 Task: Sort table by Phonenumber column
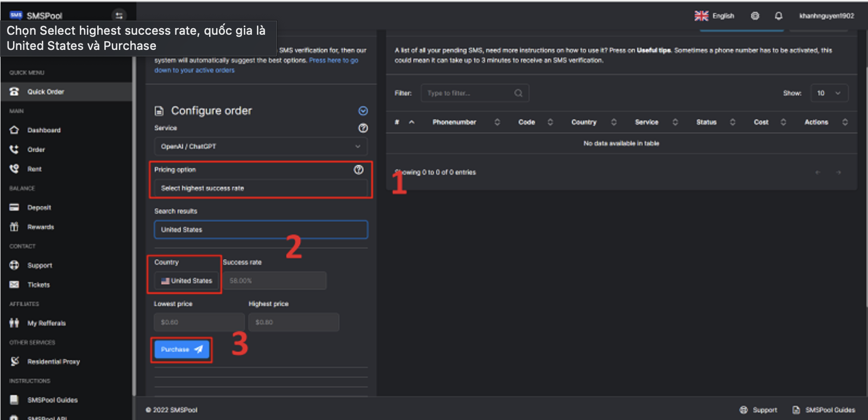point(454,122)
